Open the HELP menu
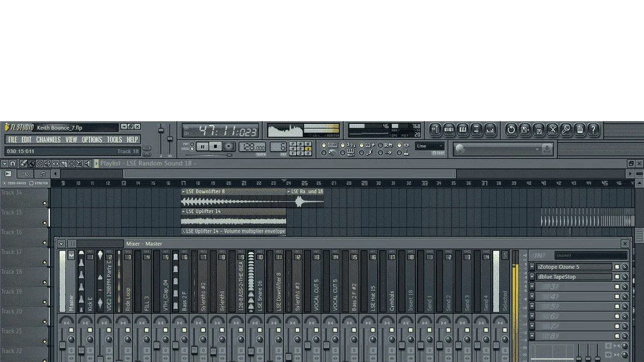The width and height of the screenshot is (644, 362). coord(132,139)
